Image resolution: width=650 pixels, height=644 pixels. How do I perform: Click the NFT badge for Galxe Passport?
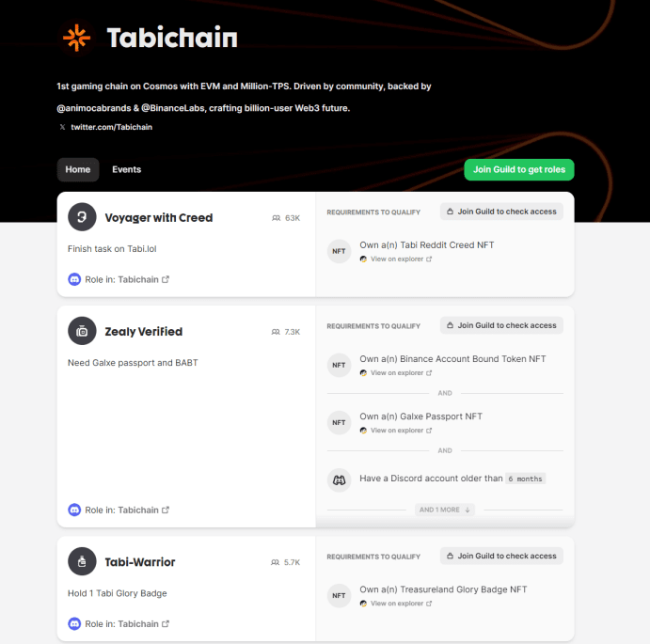point(339,422)
